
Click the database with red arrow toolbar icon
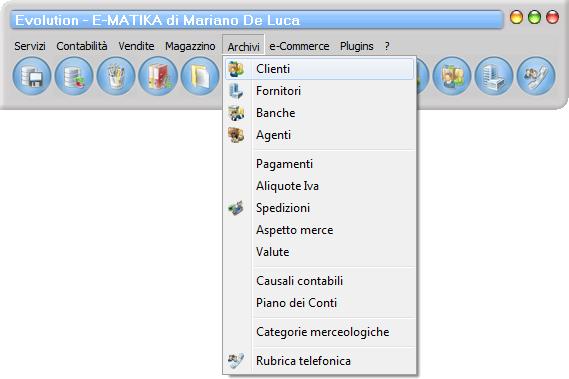[74, 76]
